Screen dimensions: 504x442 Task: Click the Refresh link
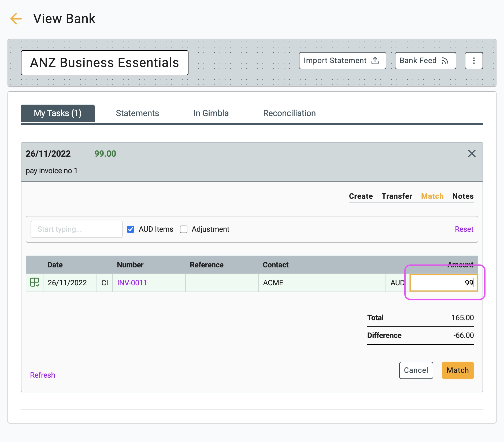click(x=42, y=375)
